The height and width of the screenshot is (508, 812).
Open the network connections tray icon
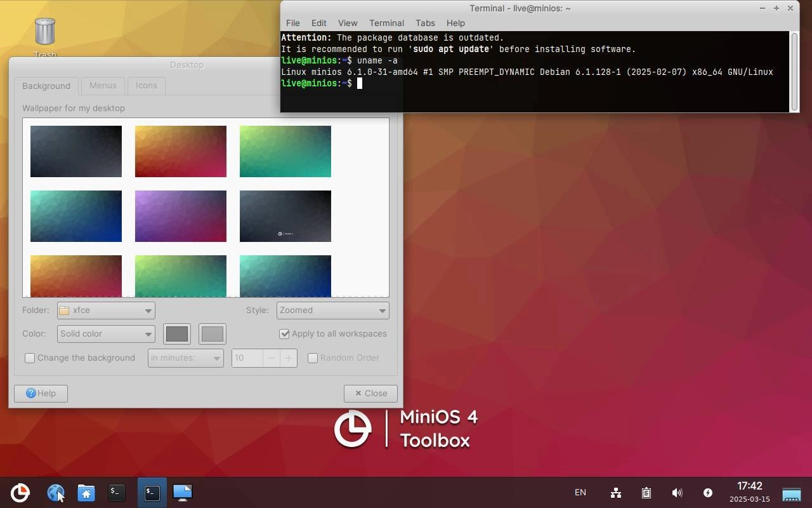615,493
